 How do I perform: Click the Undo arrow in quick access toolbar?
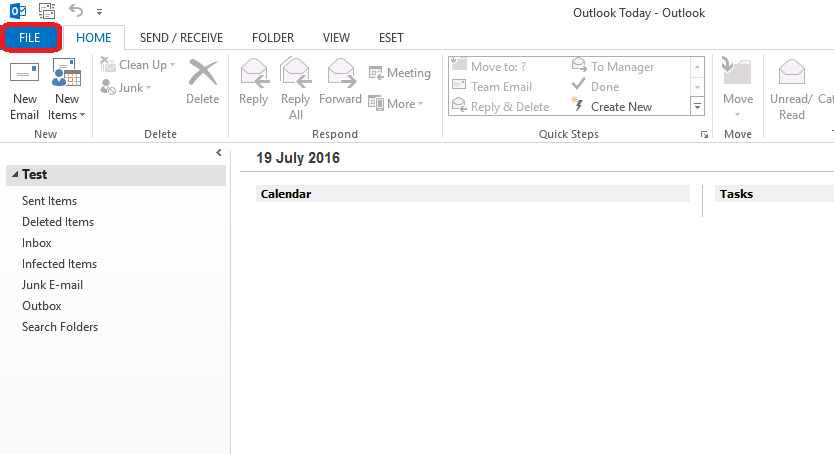76,10
